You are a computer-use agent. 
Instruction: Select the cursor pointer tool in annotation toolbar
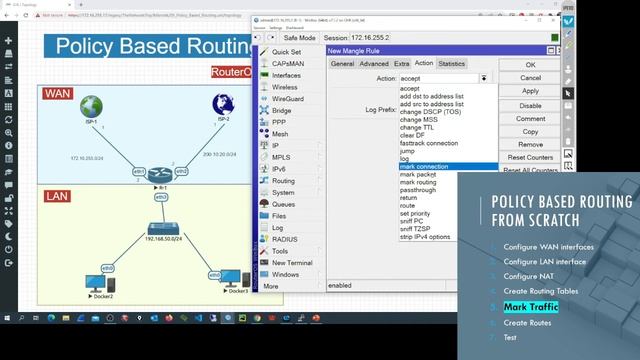coord(568,93)
